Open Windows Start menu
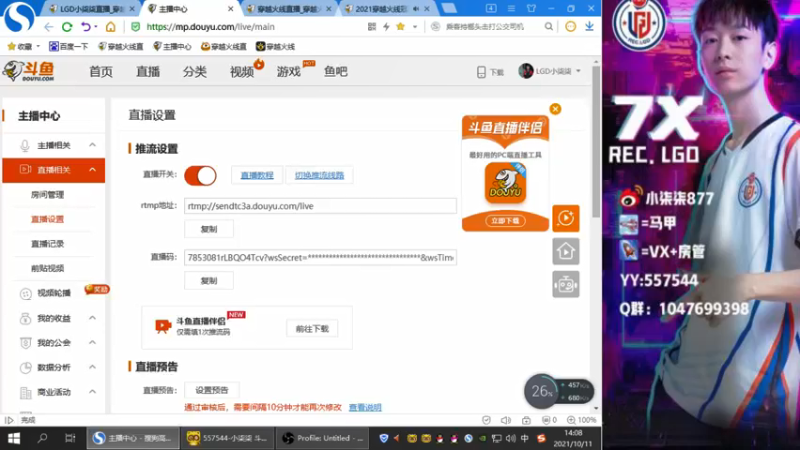The image size is (800, 450). coord(14,438)
